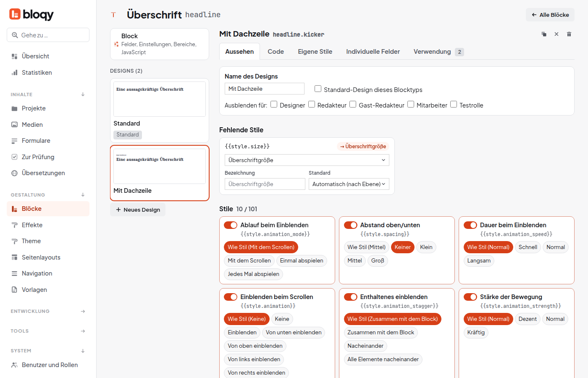The height and width of the screenshot is (378, 588).
Task: Click the Medien image icon
Action: click(x=14, y=125)
